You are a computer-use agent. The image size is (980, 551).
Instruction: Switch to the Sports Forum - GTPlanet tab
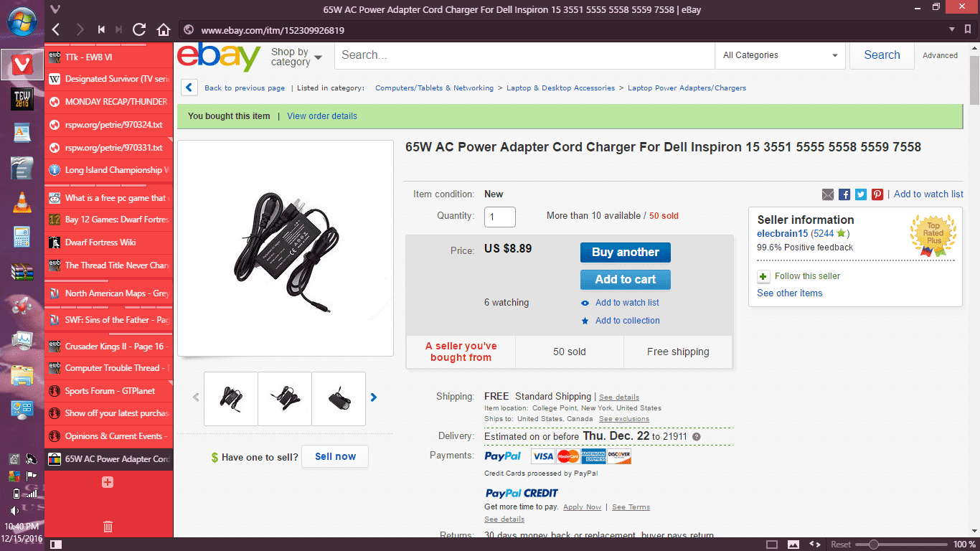109,391
